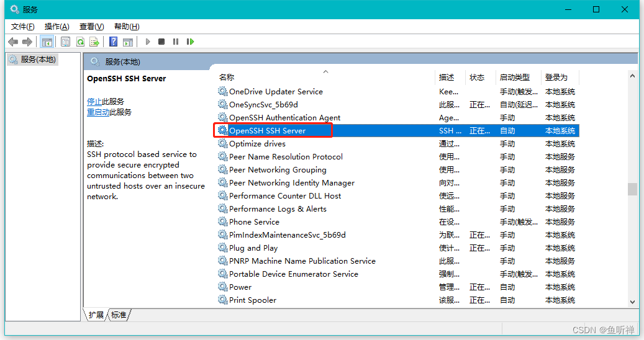Select the Optimize drives service name

(257, 143)
